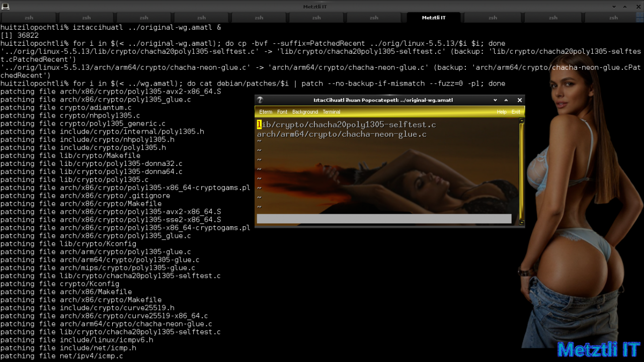
Task: Click the main window titlebar down-chevron button
Action: click(x=614, y=7)
